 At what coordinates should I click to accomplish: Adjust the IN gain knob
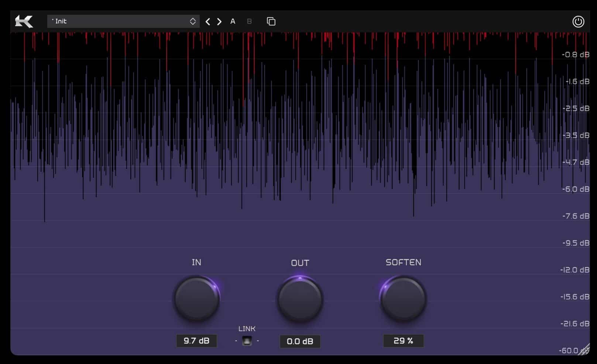196,299
